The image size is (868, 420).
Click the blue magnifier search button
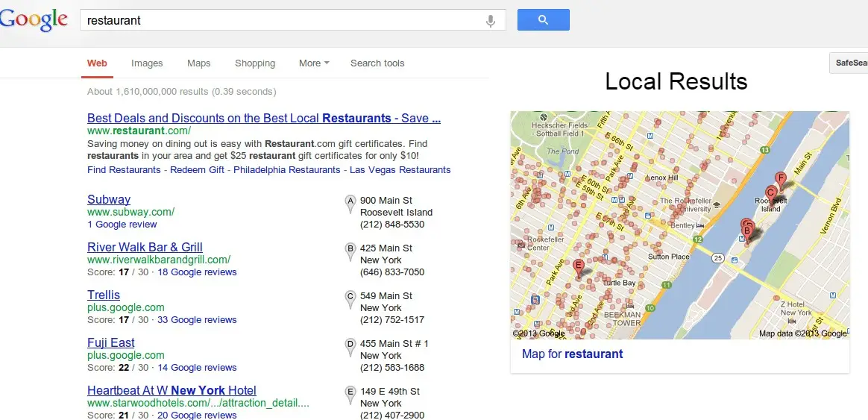(x=543, y=20)
